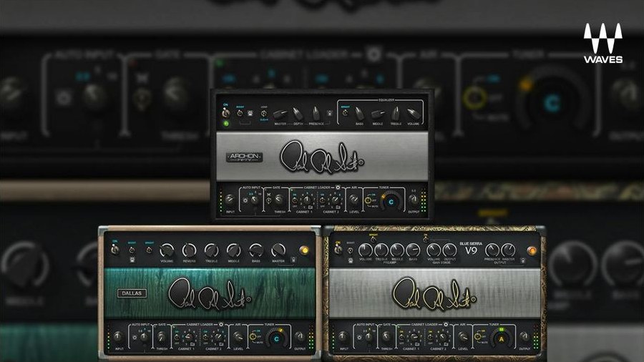Click the Archon equalizer BASS knob

pyautogui.click(x=359, y=114)
